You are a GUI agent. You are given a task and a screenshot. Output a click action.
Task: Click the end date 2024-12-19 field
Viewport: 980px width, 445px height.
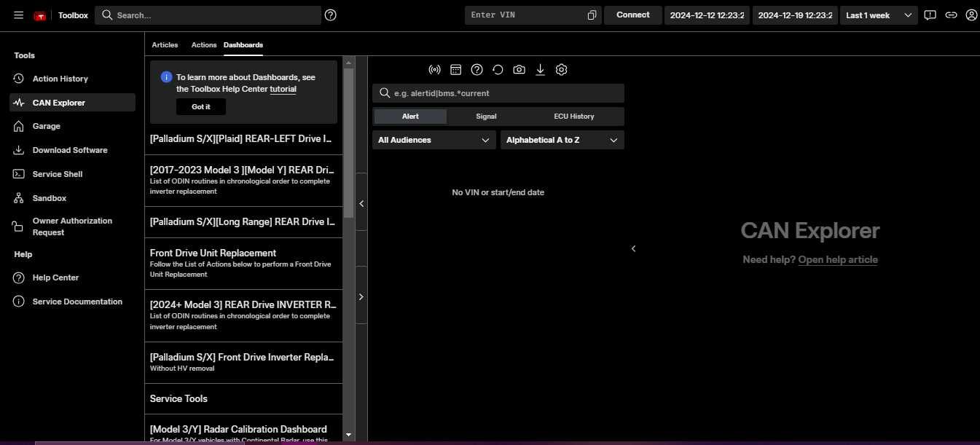click(x=796, y=15)
